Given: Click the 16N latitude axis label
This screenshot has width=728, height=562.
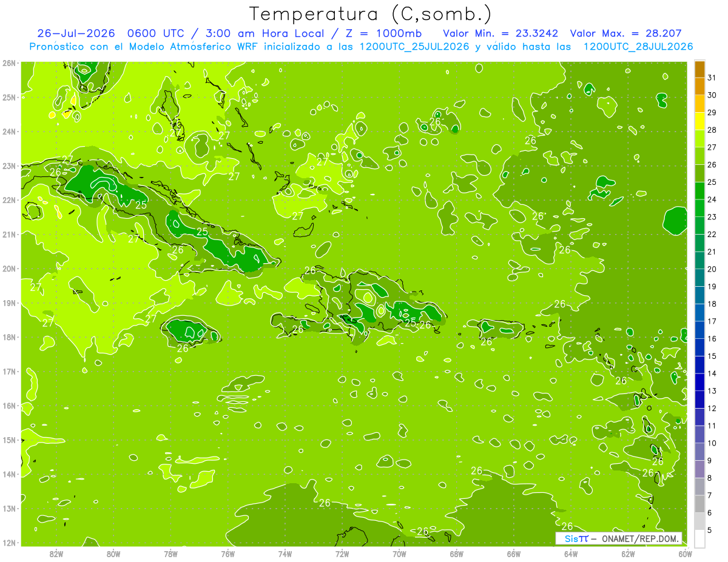Looking at the screenshot, I should coord(9,406).
